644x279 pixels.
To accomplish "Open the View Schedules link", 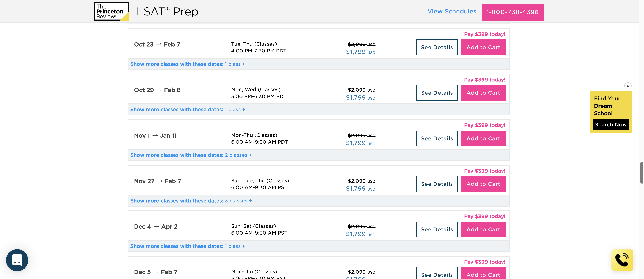I will click(x=452, y=11).
